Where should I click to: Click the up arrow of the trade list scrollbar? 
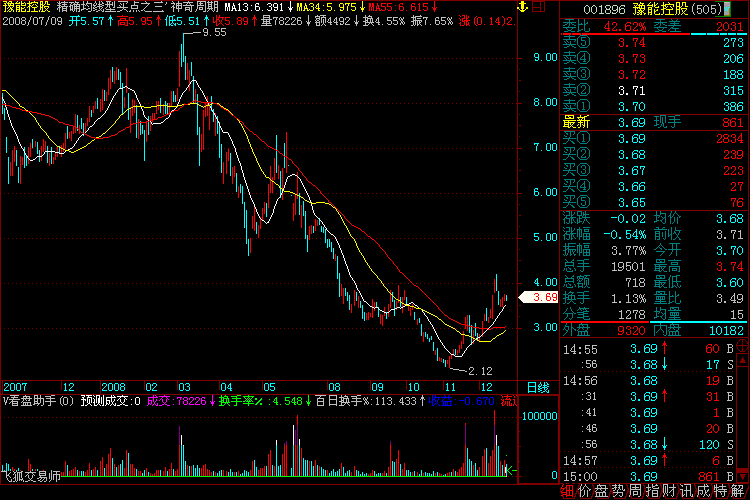click(x=743, y=360)
